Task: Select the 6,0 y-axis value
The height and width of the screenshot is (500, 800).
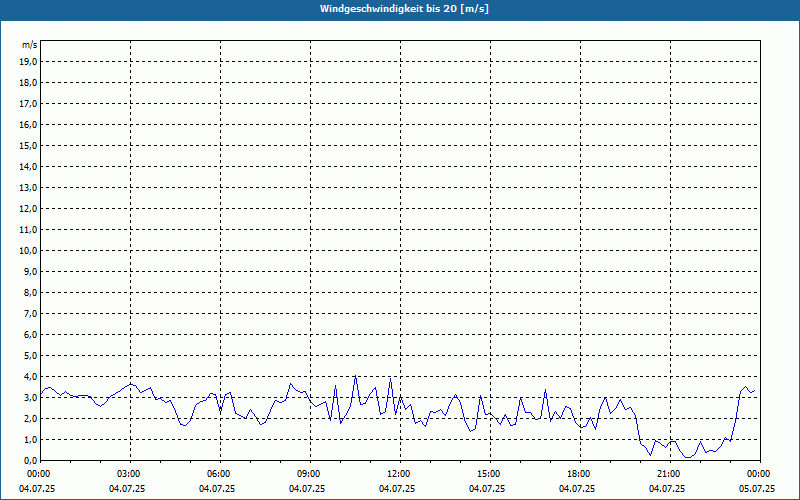Action: [x=31, y=335]
